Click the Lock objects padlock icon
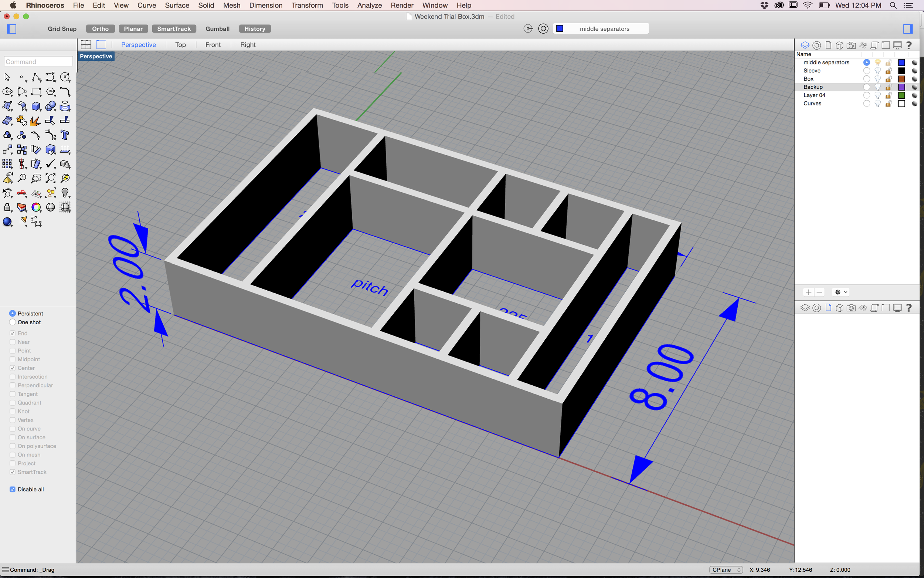Viewport: 924px width, 578px height. coord(7,207)
